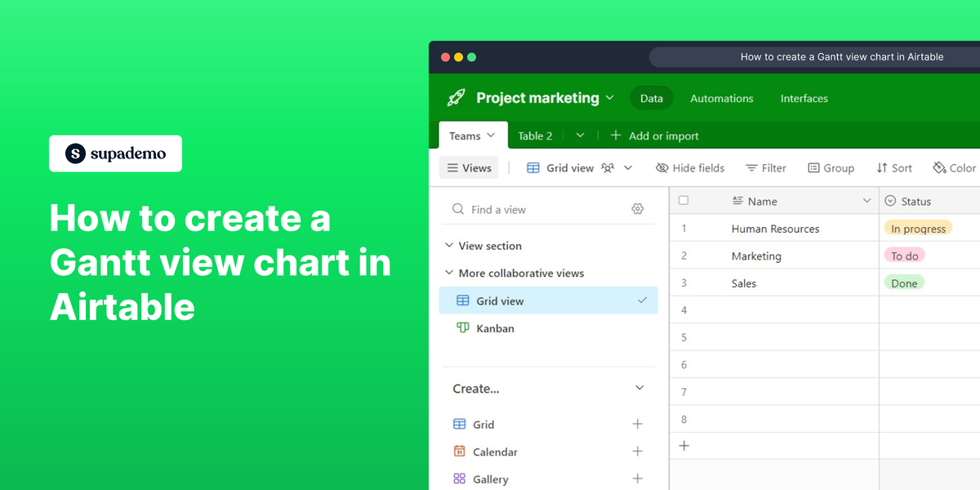The width and height of the screenshot is (980, 490).
Task: Click the Grid view toolbar icon
Action: pos(533,167)
